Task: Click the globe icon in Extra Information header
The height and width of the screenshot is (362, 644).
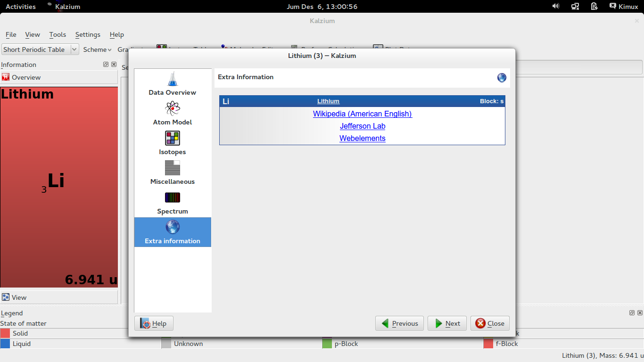Action: coord(502,77)
